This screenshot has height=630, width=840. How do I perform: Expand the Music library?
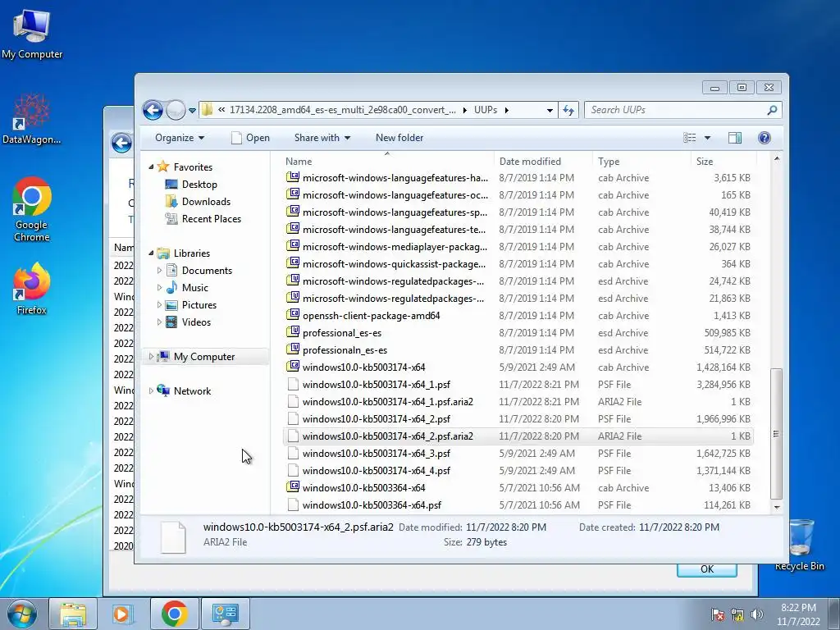point(159,288)
